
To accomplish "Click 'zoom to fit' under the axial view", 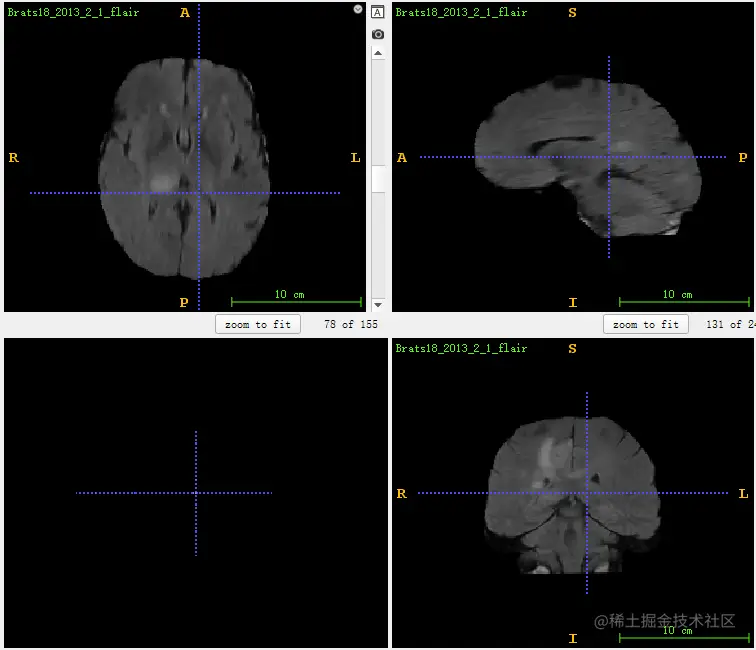I will [x=258, y=324].
